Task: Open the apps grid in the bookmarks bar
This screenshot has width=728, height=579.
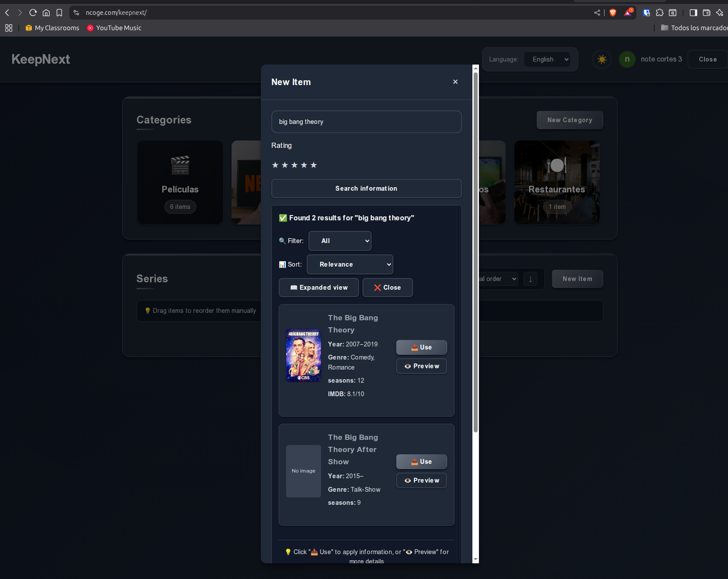Action: 9,28
